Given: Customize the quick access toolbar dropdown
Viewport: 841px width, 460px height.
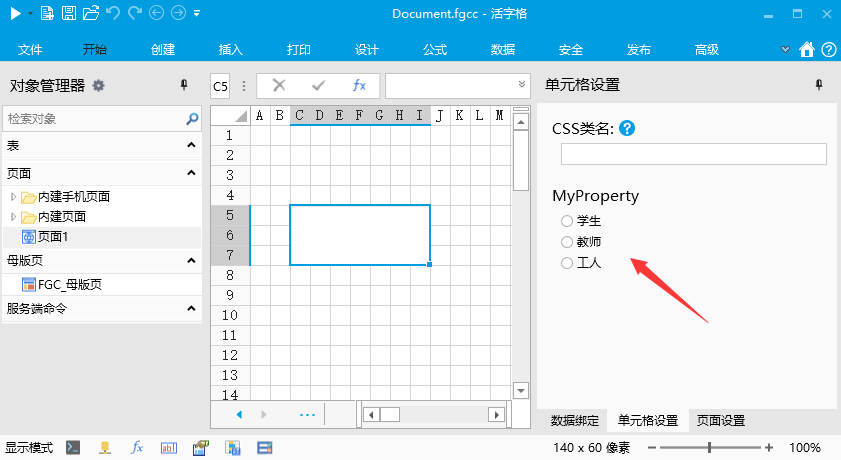Looking at the screenshot, I should pos(197,13).
